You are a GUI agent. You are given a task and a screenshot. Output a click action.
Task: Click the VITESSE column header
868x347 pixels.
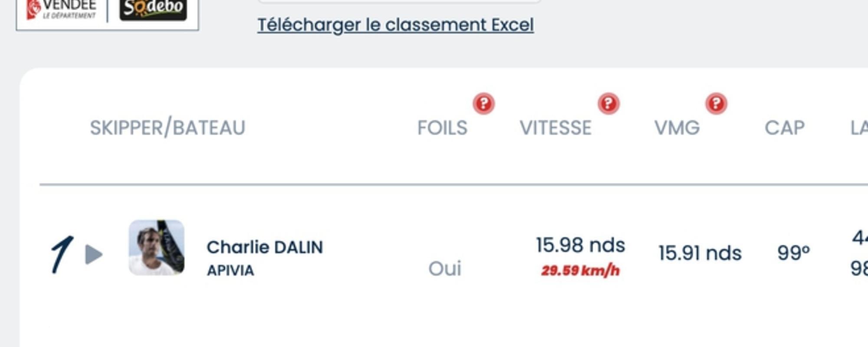(556, 128)
